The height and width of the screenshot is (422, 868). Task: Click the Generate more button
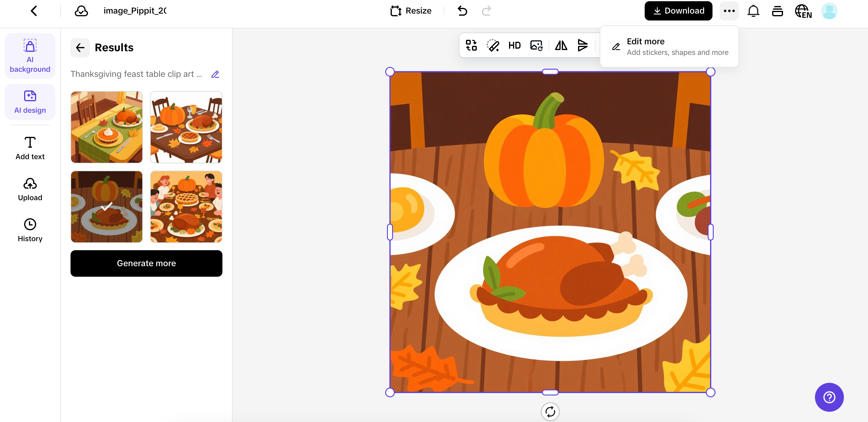coord(146,263)
